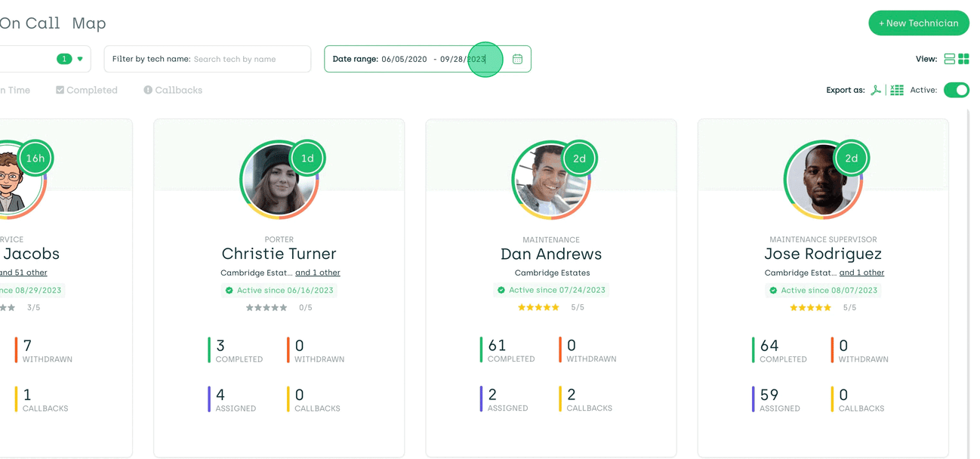Screen dimensions: 980x459
Task: Create a new technician
Action: coord(919,23)
